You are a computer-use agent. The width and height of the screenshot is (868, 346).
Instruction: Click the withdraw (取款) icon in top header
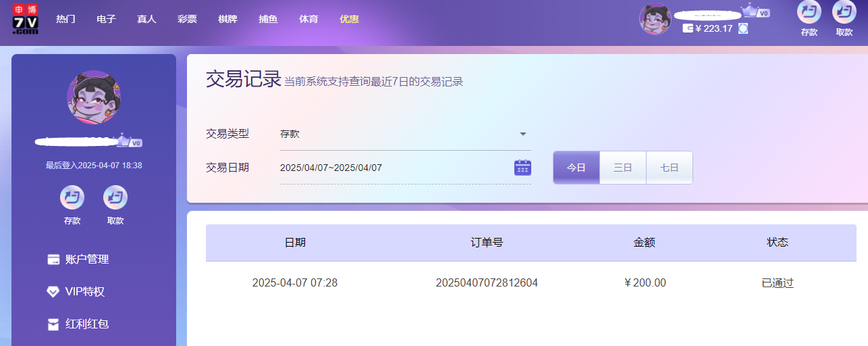coord(844,13)
